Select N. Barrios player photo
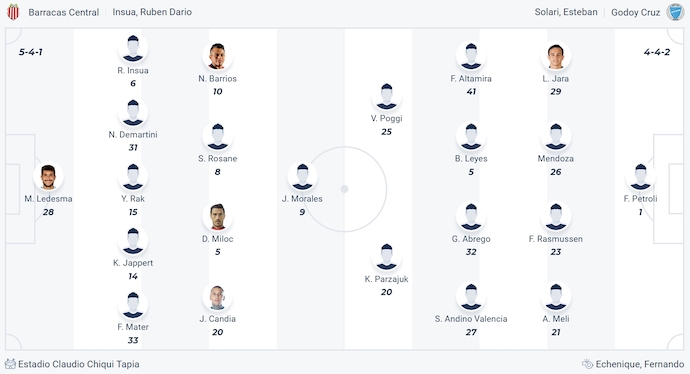The height and width of the screenshot is (374, 690). [217, 56]
